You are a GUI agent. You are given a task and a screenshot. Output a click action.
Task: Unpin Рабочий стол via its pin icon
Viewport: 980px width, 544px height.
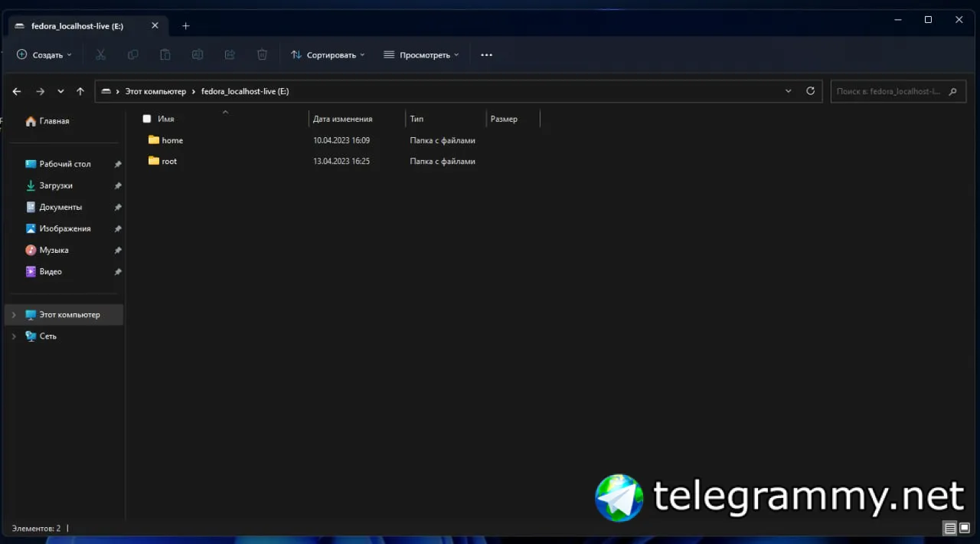tap(118, 164)
